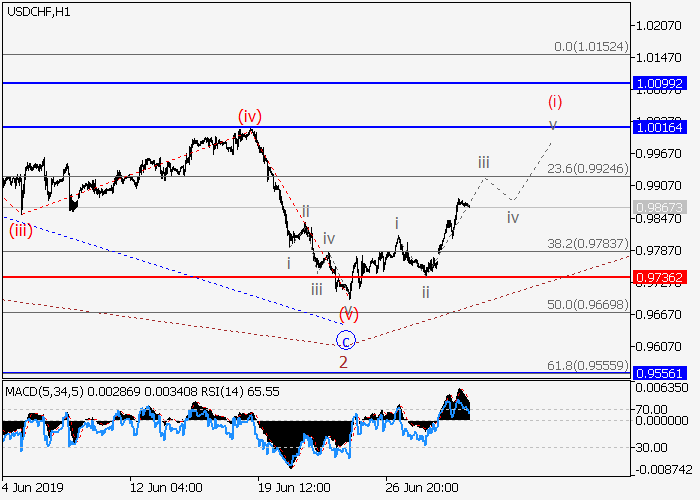The height and width of the screenshot is (500, 700).
Task: Click the 19 Jun 12:00 time axis label
Action: [297, 487]
